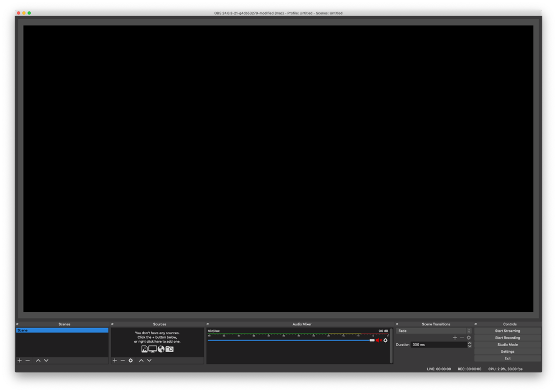
Task: Undock the Audio Mixer panel using its corner icon
Action: [x=208, y=324]
